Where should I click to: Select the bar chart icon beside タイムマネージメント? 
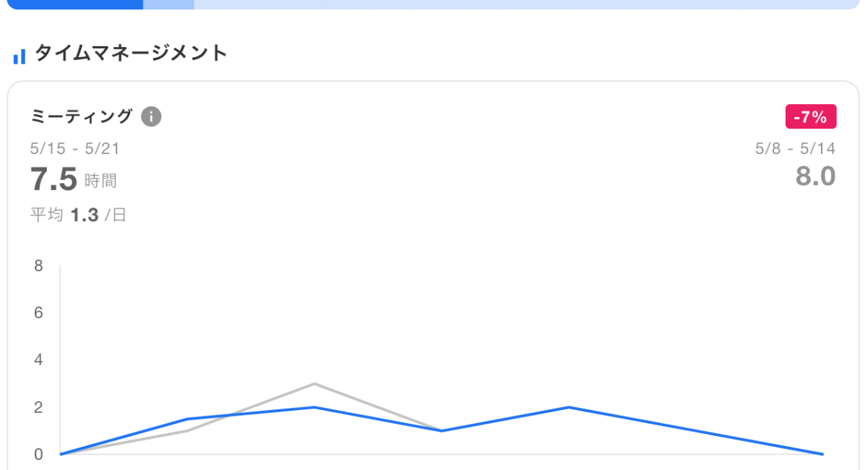(x=19, y=54)
